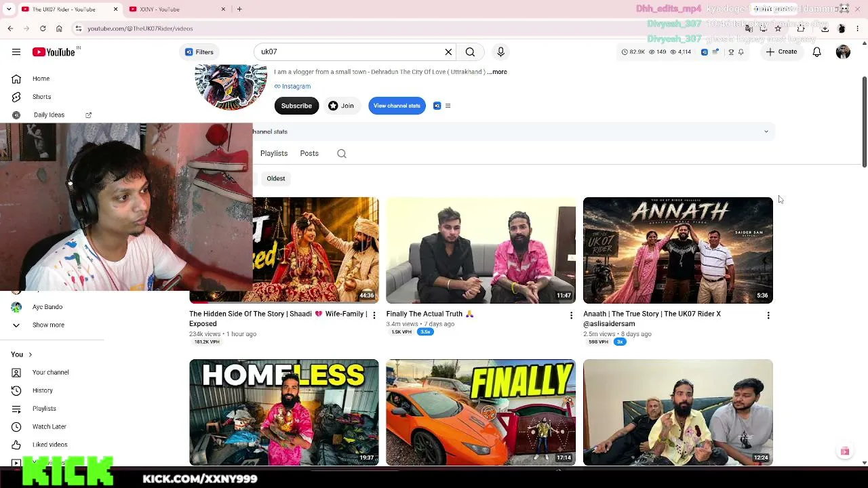Screen dimensions: 868x488
Task: Click the Create button
Action: point(782,52)
